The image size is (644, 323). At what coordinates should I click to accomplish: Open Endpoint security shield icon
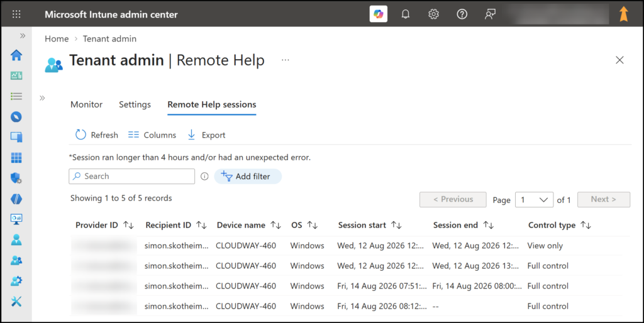(16, 178)
